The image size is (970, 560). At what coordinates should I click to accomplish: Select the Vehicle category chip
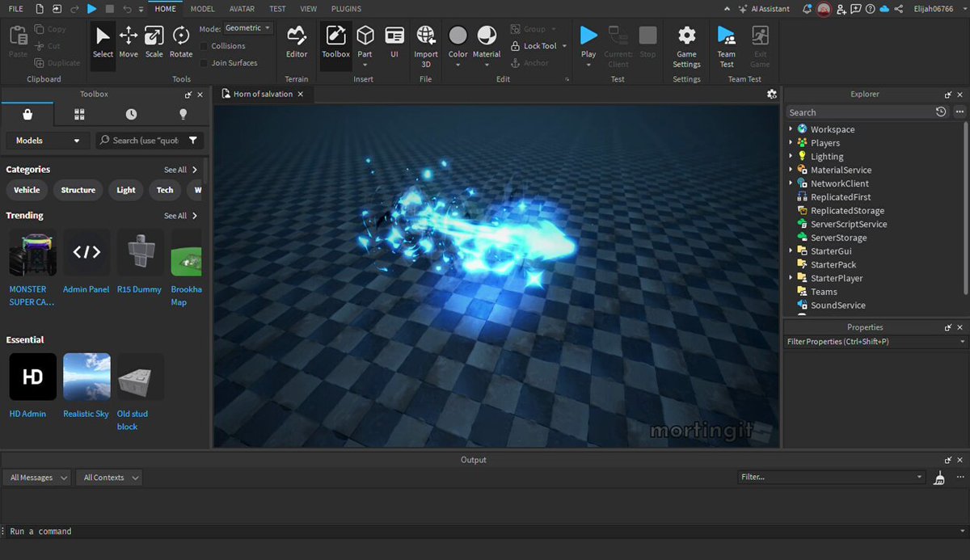point(27,190)
